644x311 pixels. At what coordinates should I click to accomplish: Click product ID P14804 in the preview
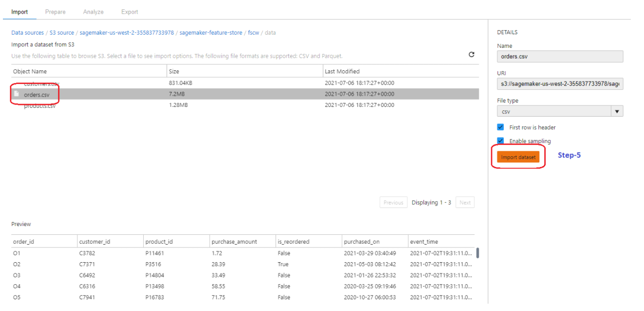coord(155,275)
